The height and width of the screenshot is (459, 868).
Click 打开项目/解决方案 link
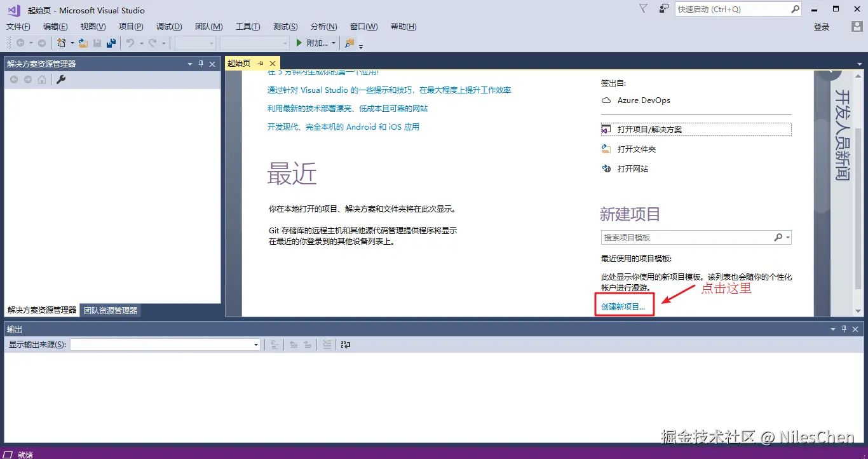(649, 129)
